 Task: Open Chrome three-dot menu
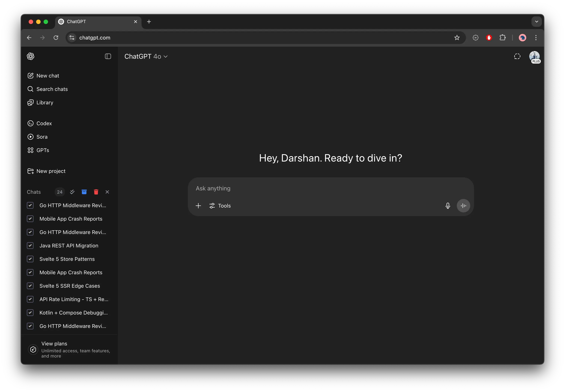point(536,38)
